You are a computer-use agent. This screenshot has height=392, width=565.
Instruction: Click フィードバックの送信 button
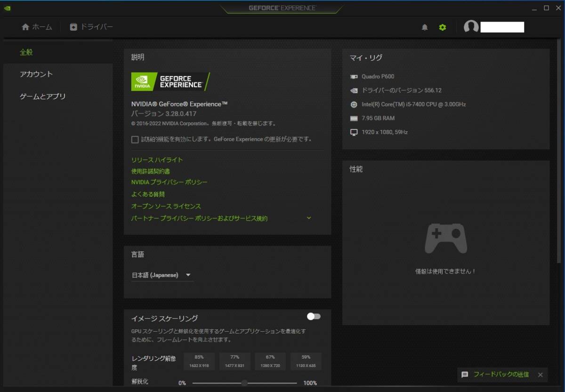pos(501,375)
